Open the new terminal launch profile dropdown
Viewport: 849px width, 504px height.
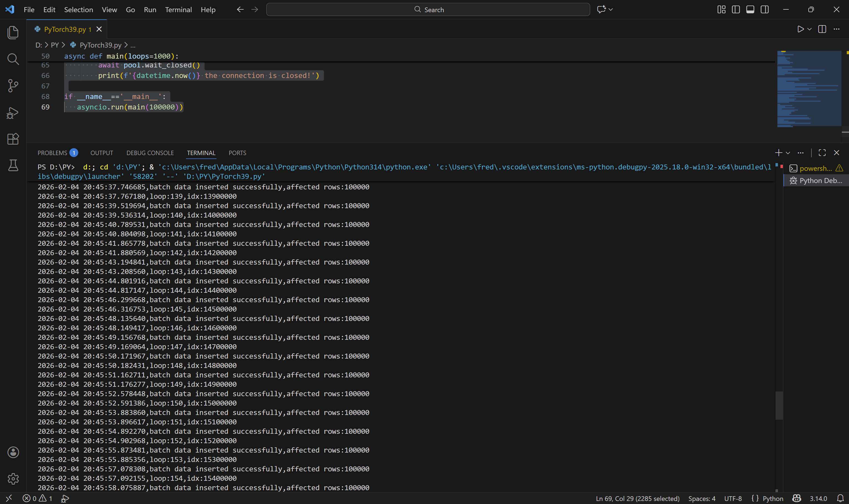788,153
